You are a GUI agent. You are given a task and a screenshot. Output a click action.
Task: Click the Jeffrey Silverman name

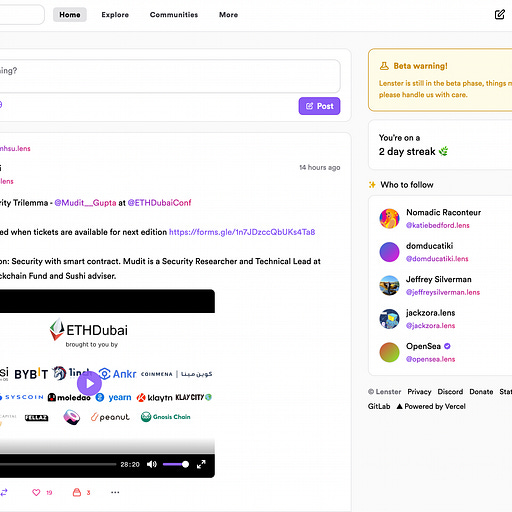tap(439, 279)
